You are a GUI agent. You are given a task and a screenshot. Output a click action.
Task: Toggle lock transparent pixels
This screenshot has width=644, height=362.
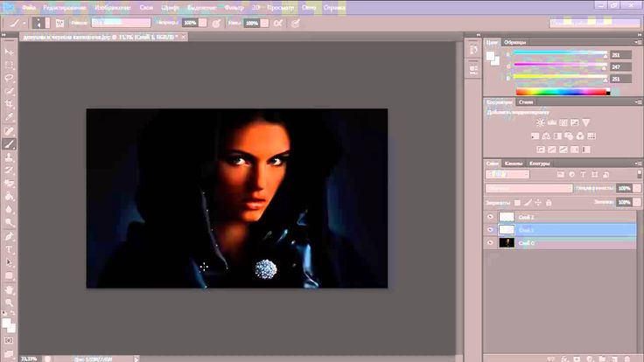tap(517, 202)
